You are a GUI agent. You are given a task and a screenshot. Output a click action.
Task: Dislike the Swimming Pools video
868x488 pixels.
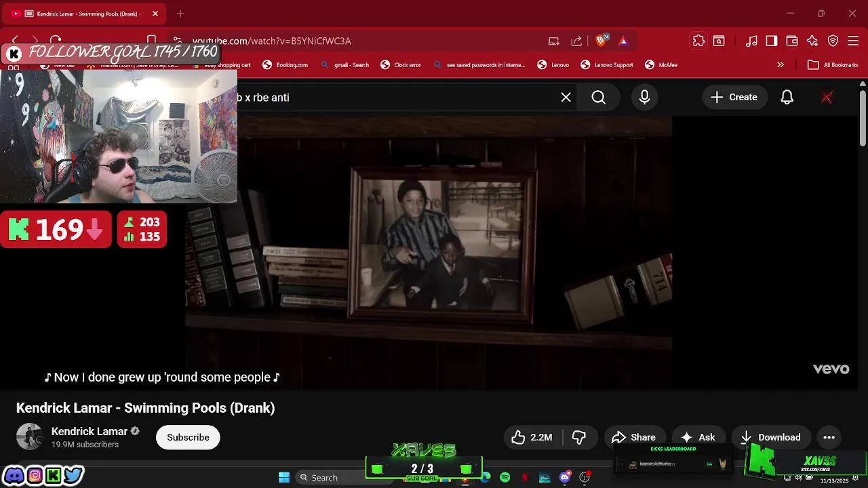click(x=579, y=437)
